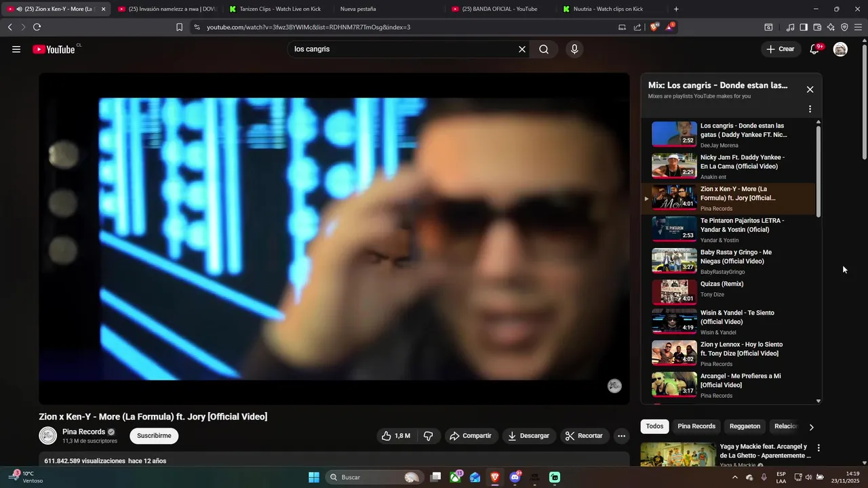Select the 'Reggaeton' filter chip
Screen dimensions: 868x488
745,426
